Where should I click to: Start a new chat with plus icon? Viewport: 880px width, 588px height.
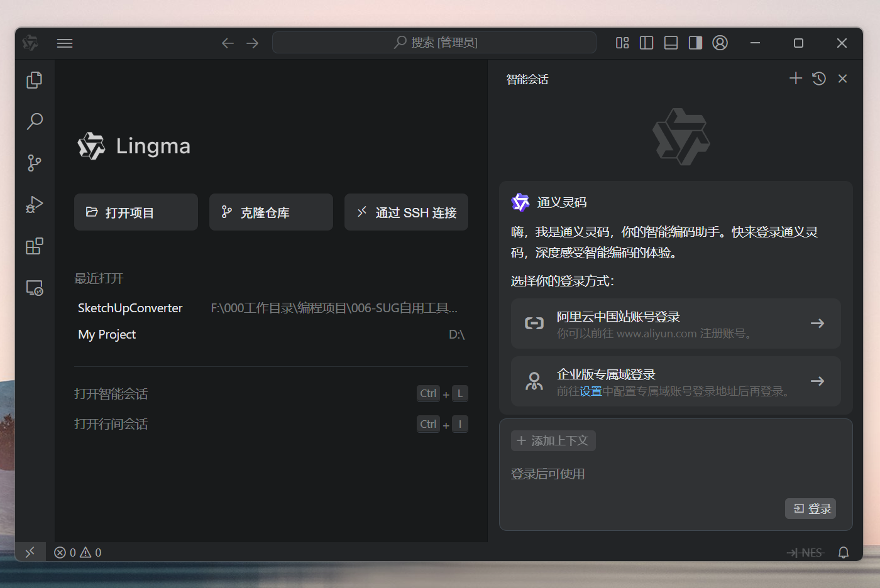click(x=796, y=79)
